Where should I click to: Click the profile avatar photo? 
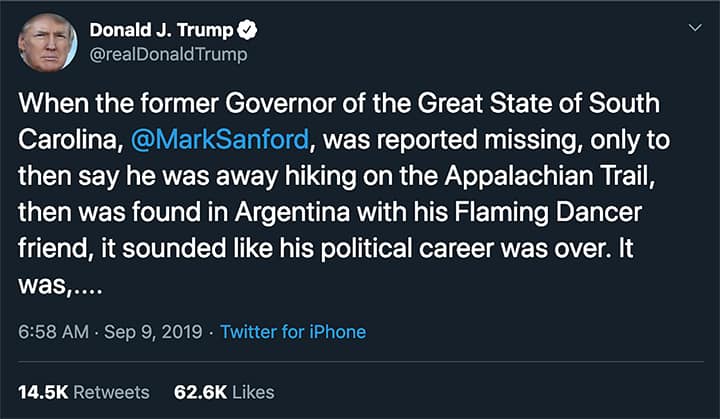(x=47, y=42)
